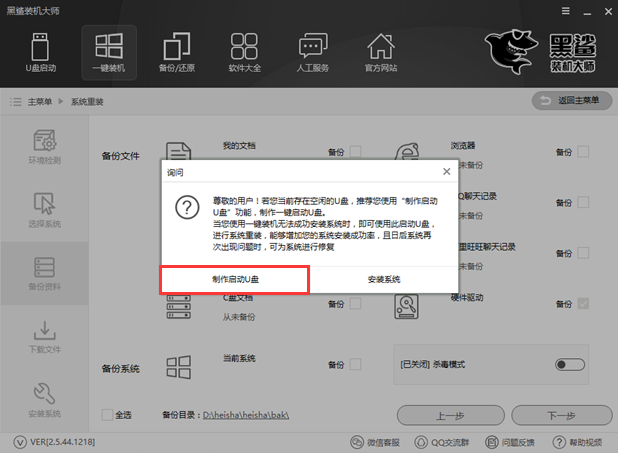This screenshot has height=453, width=618.
Task: Open the hamburger menu in title bar
Action: [x=566, y=11]
